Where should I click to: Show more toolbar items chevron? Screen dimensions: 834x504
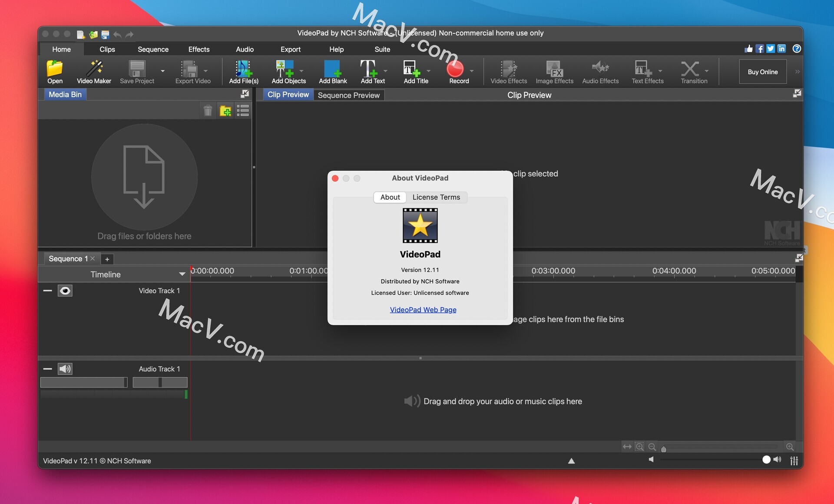point(798,72)
